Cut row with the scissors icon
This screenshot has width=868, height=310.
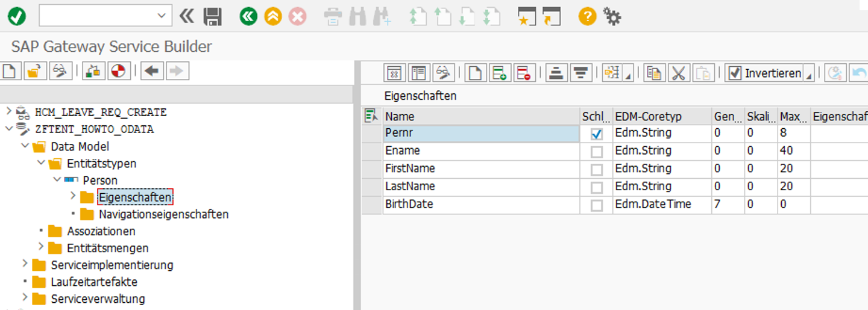click(x=679, y=73)
